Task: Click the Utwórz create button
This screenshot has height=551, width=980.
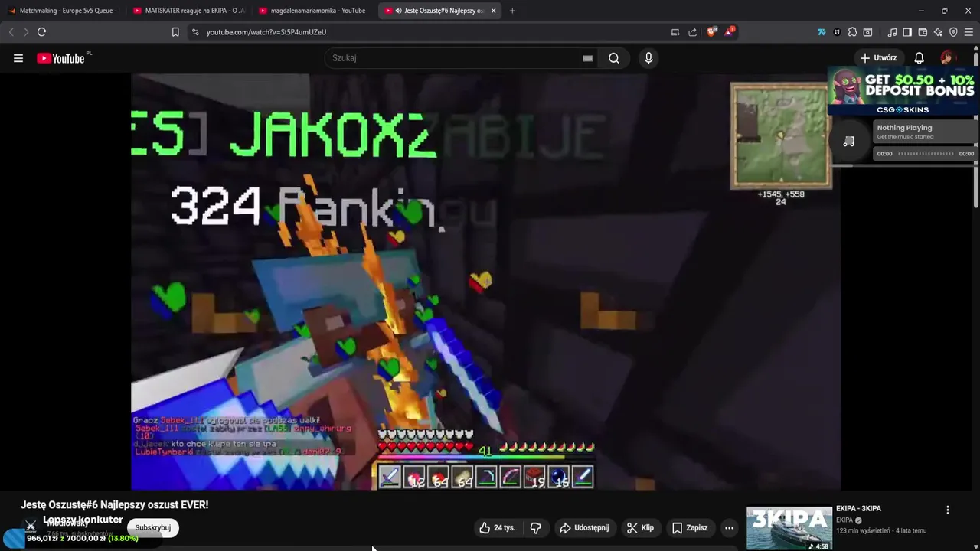Action: pyautogui.click(x=878, y=58)
